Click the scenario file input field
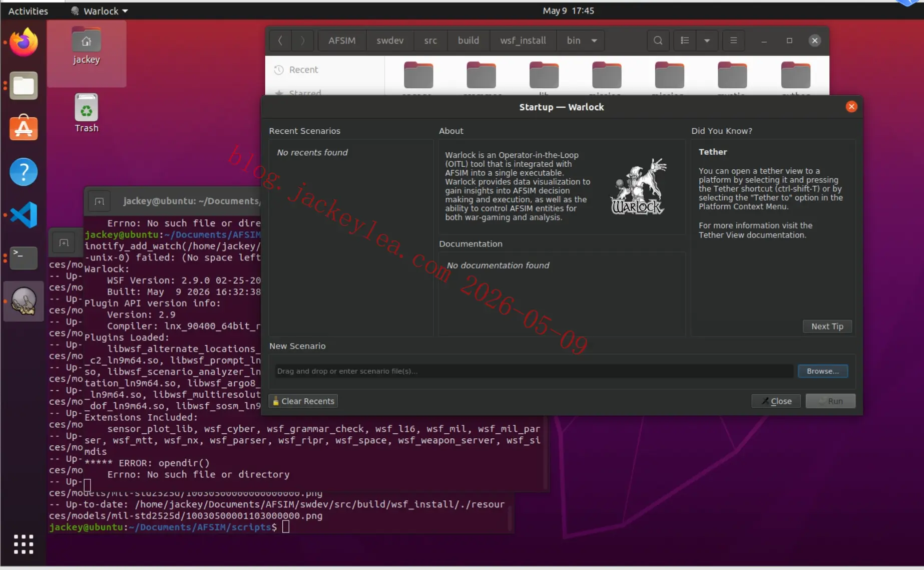Screen dimensions: 924x570 click(x=534, y=371)
